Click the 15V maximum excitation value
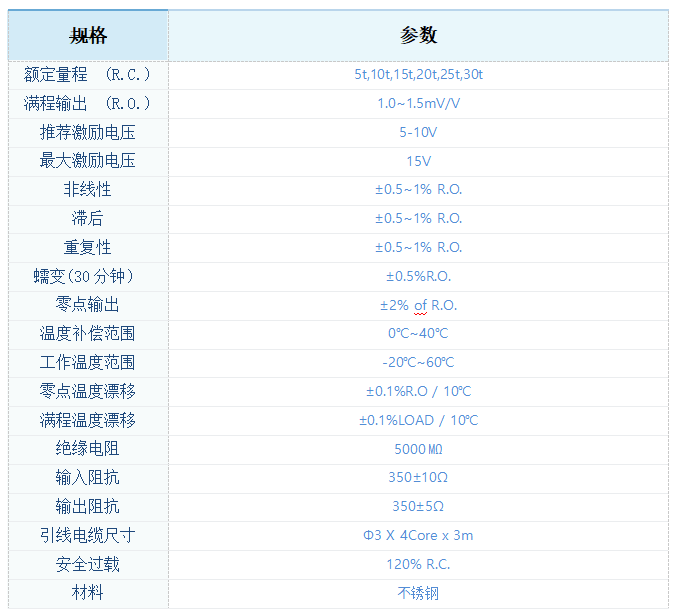 [418, 161]
